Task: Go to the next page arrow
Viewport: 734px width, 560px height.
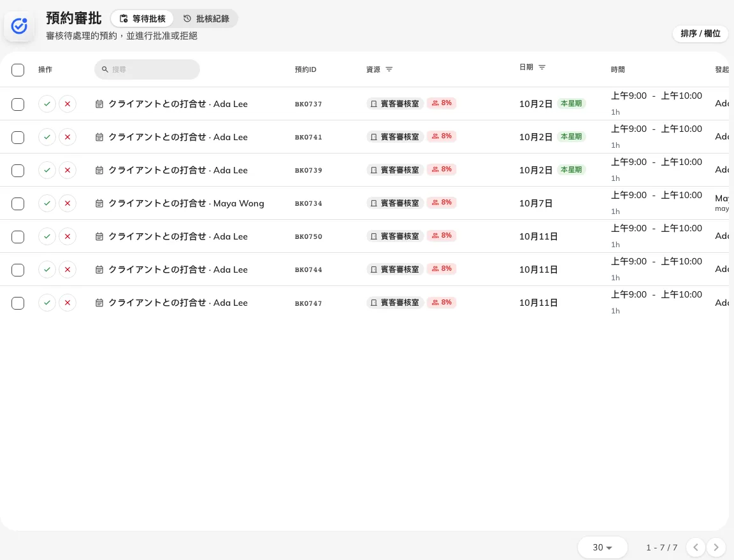Action: 716,547
